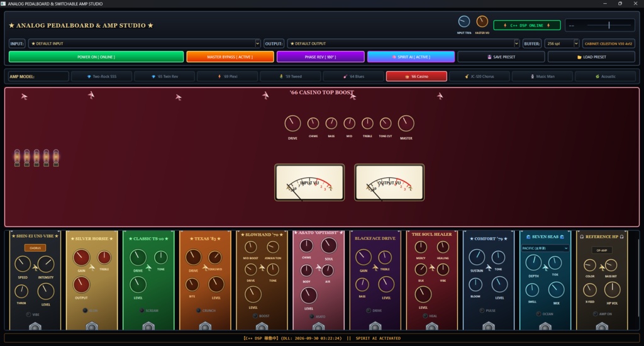Stomp the Comfort '79 footswitch
The height and width of the screenshot is (346, 644).
[488, 327]
